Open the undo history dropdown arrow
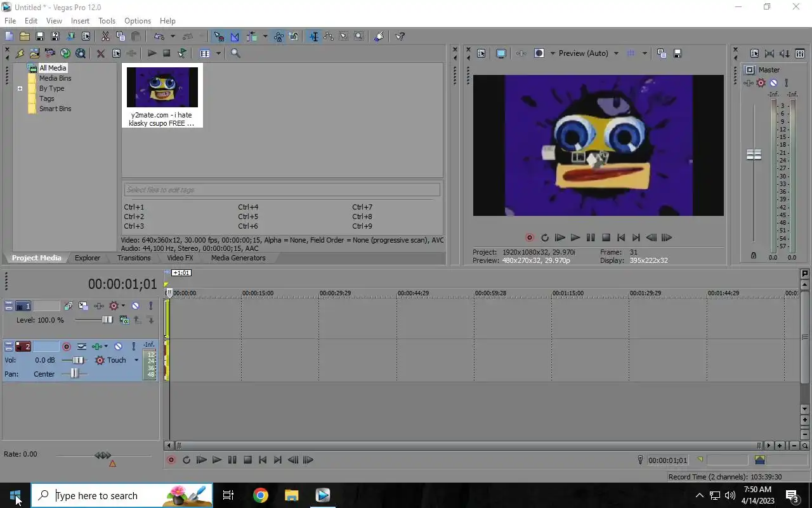Screen dimensions: 812x508 (172, 36)
